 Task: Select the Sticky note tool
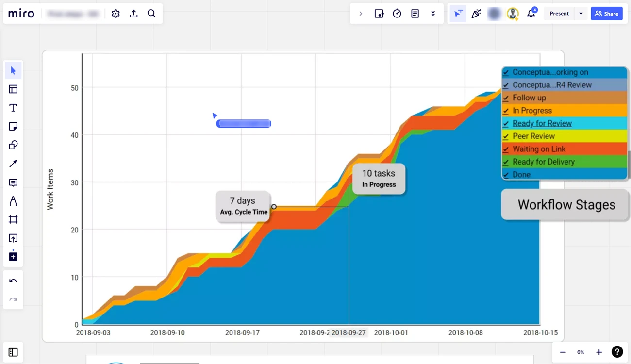pyautogui.click(x=13, y=127)
